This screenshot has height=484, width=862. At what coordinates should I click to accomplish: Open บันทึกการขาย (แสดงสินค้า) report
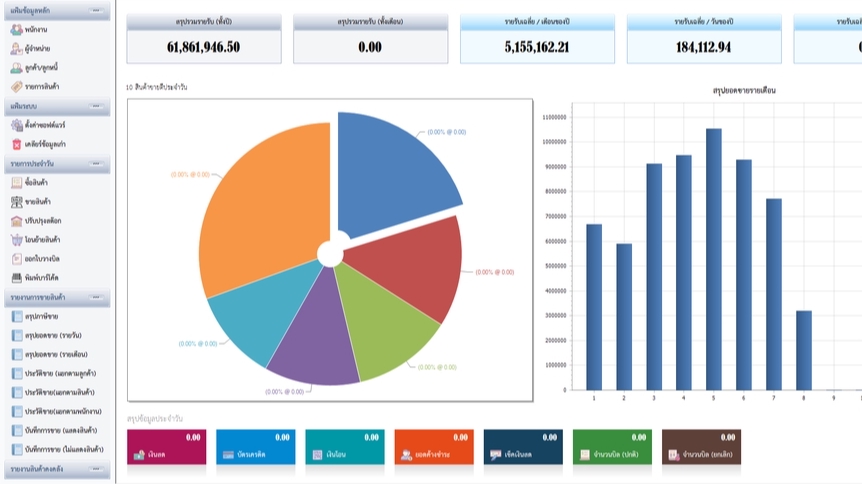[54, 431]
